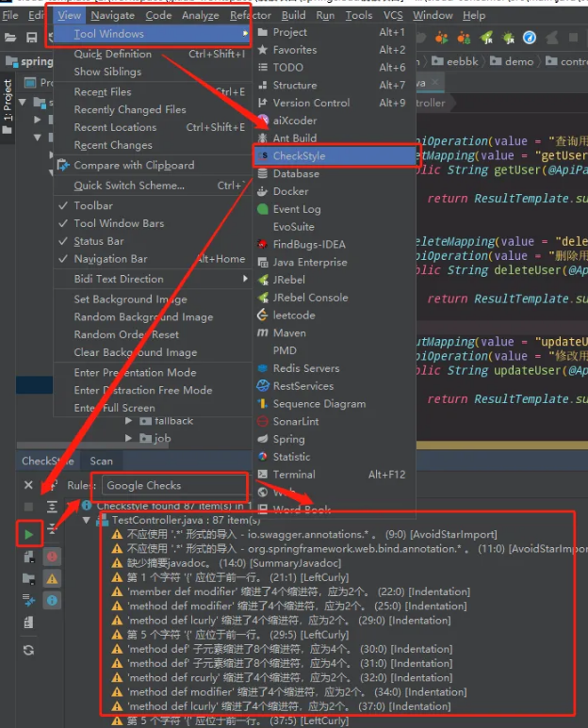The image size is (588, 728).
Task: Choose Project tool window entry
Action: coord(335,33)
